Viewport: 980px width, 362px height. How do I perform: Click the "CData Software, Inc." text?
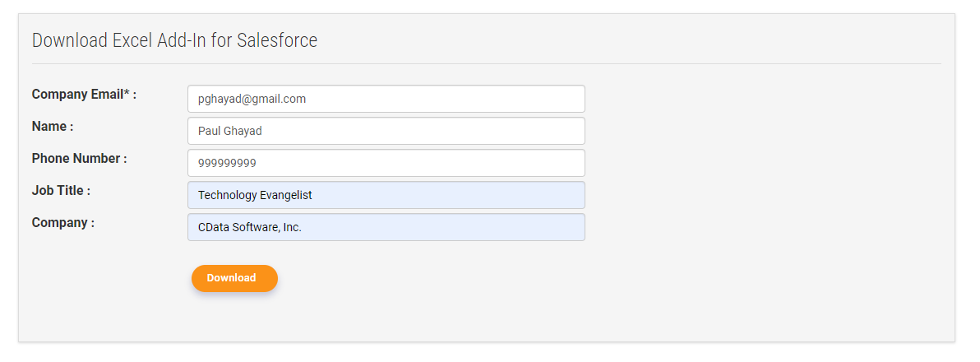click(250, 227)
